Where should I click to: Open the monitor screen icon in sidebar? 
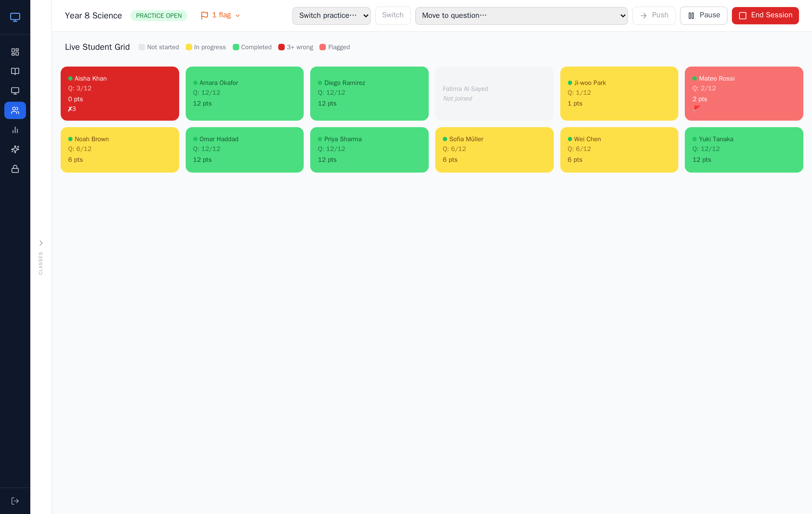15,91
